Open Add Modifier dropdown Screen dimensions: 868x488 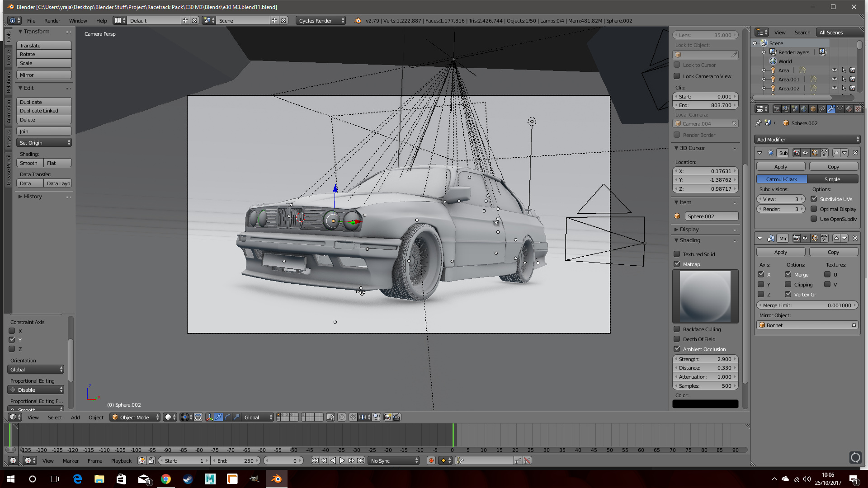[x=807, y=140]
